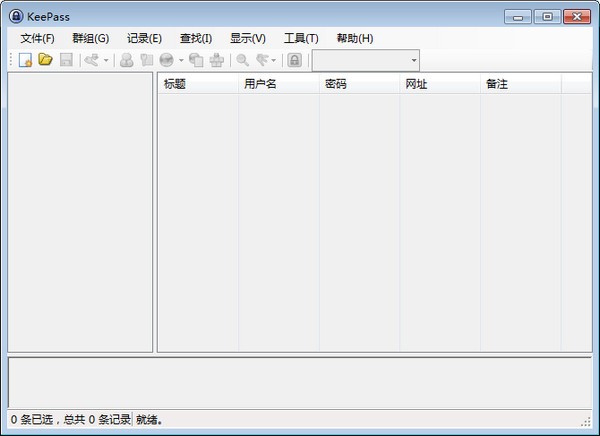Open the 文件(F) menu

click(37, 38)
